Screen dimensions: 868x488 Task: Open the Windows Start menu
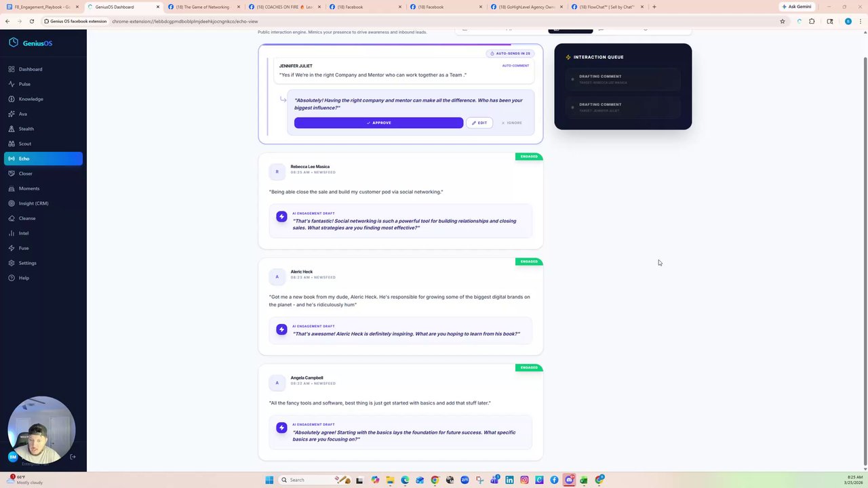tap(269, 480)
